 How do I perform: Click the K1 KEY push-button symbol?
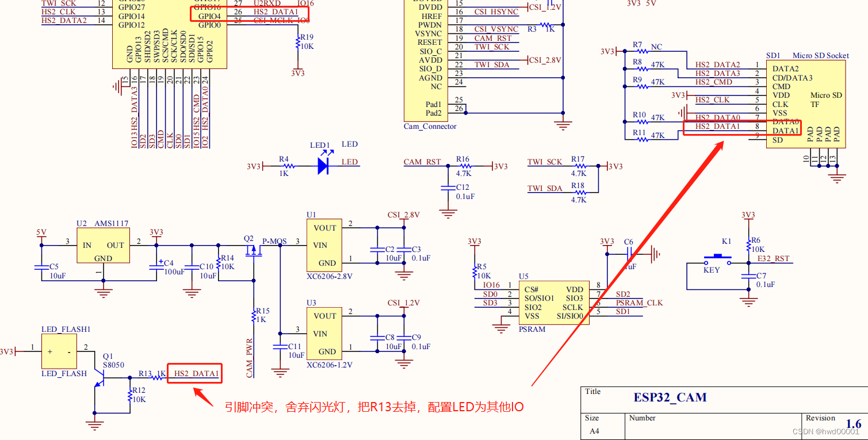[718, 261]
